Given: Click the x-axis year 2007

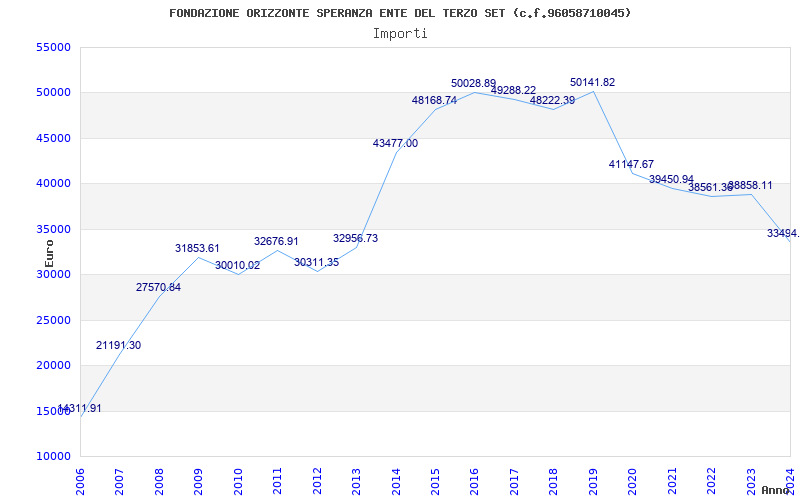Looking at the screenshot, I should pyautogui.click(x=120, y=482).
